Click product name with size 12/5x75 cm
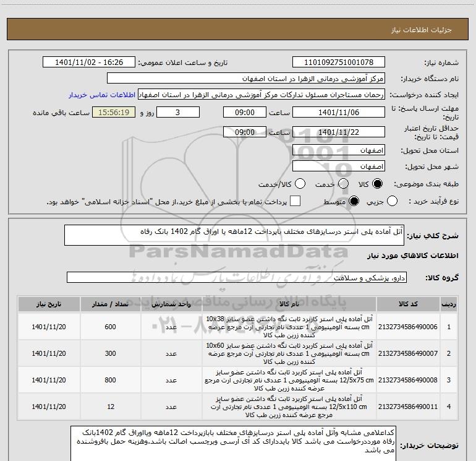476x461 pixels. (289, 380)
